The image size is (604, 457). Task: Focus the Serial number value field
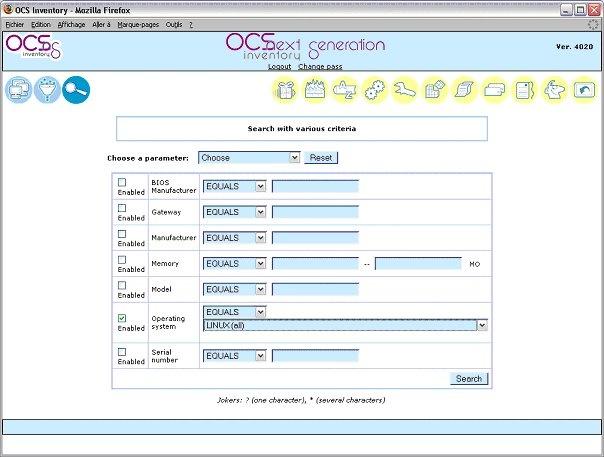coord(315,356)
